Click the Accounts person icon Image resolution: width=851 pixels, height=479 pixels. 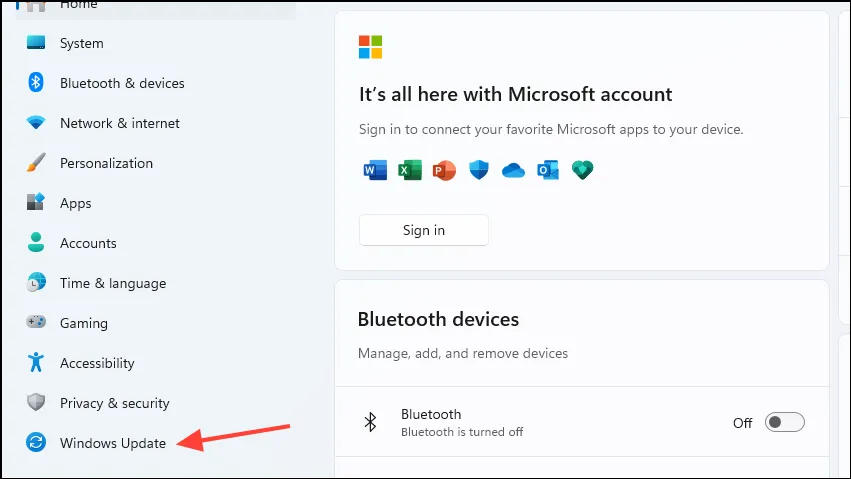click(36, 242)
